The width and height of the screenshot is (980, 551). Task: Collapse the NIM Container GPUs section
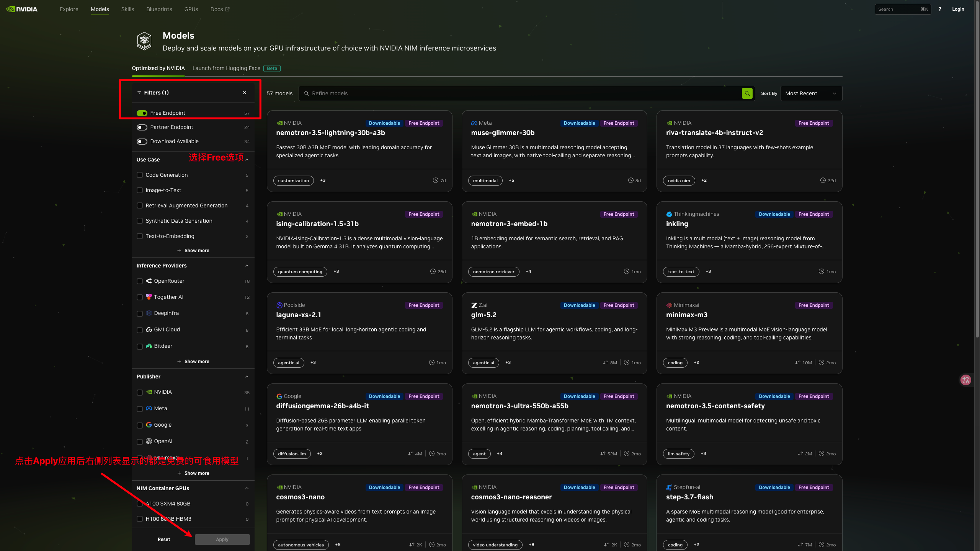tap(247, 488)
